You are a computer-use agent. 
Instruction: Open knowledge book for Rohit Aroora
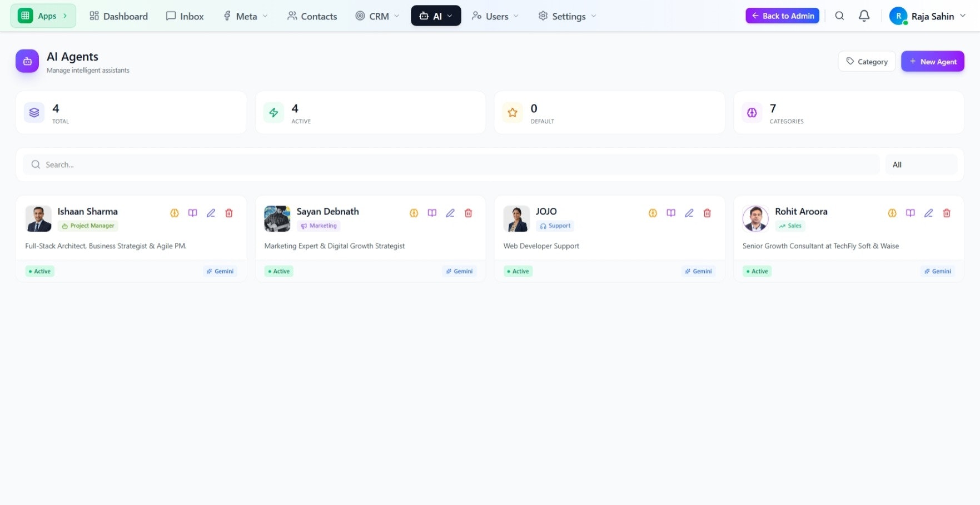[x=911, y=213]
